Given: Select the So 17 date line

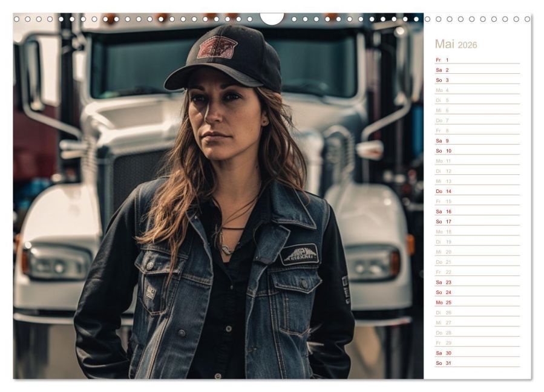Looking at the screenshot, I should [x=476, y=221].
